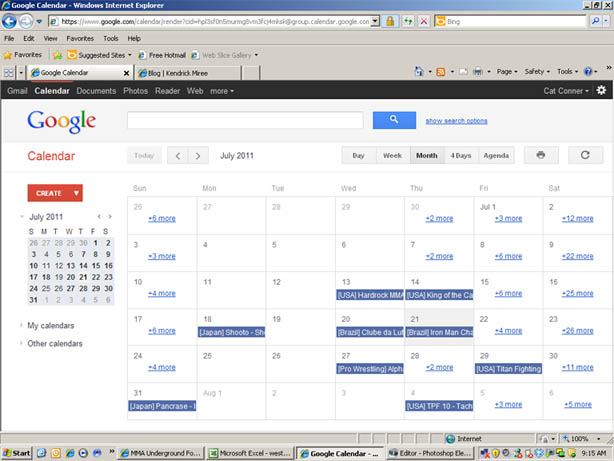This screenshot has width=614, height=461.
Task: Close the Google Calendar browser tab
Action: coord(126,73)
